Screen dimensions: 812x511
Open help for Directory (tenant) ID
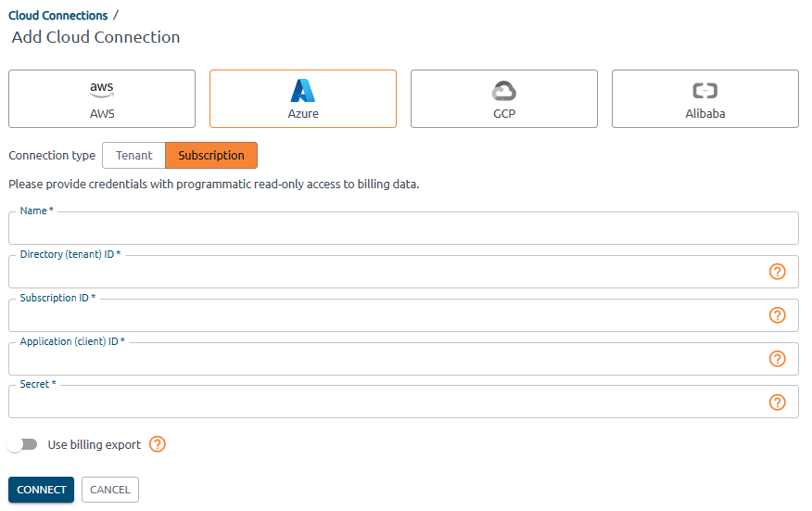[777, 272]
